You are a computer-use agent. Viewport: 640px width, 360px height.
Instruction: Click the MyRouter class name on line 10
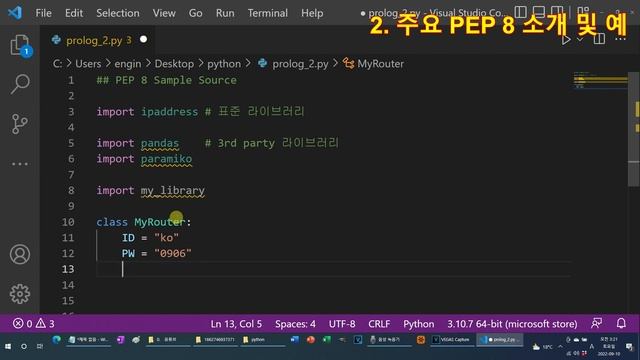pyautogui.click(x=160, y=222)
